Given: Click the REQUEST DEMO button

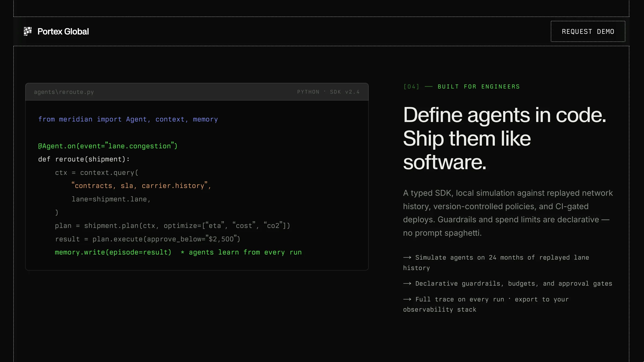Looking at the screenshot, I should (x=588, y=31).
